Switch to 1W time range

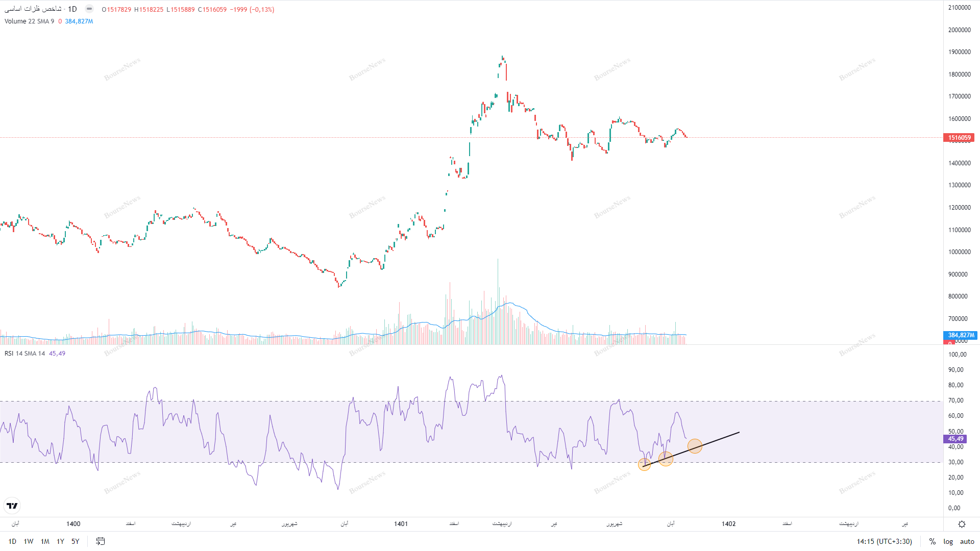click(x=29, y=541)
